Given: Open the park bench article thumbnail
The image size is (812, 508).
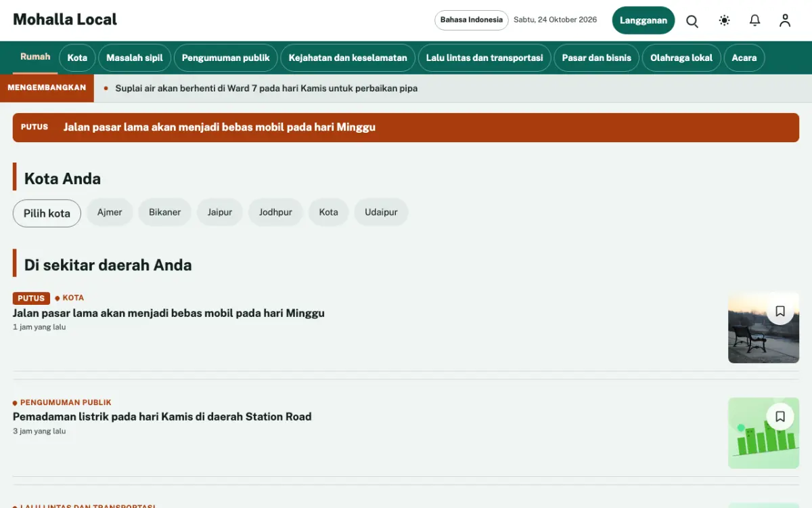Looking at the screenshot, I should click(764, 329).
